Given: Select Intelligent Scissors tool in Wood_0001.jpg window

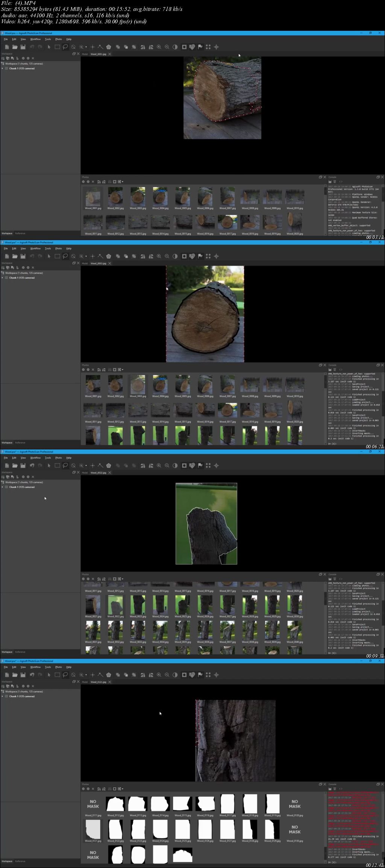Looking at the screenshot, I should 65,47.
